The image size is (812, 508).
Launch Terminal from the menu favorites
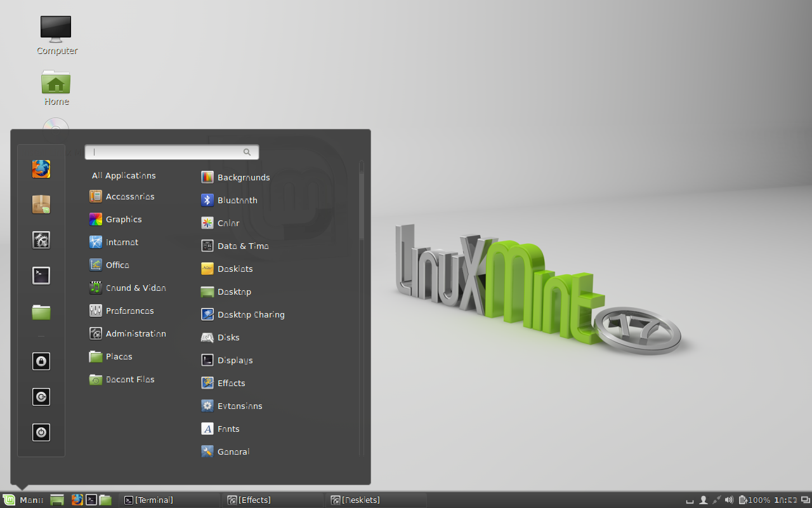pyautogui.click(x=41, y=276)
